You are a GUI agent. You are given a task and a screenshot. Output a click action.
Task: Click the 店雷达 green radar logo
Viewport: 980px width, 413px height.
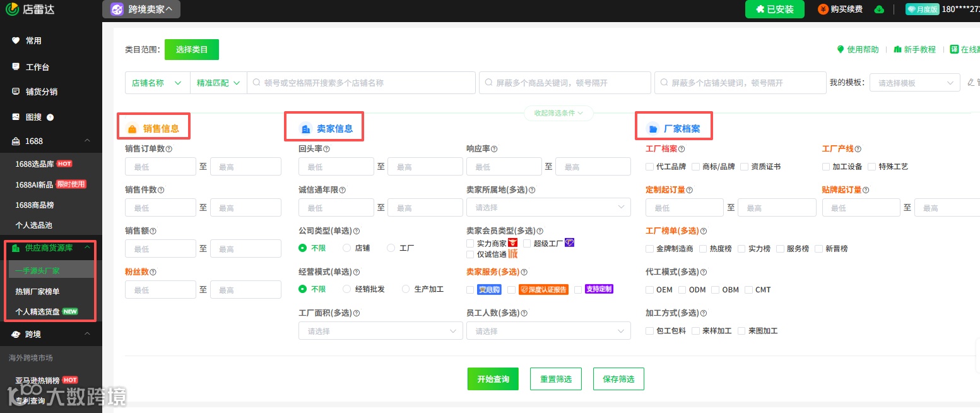click(13, 9)
